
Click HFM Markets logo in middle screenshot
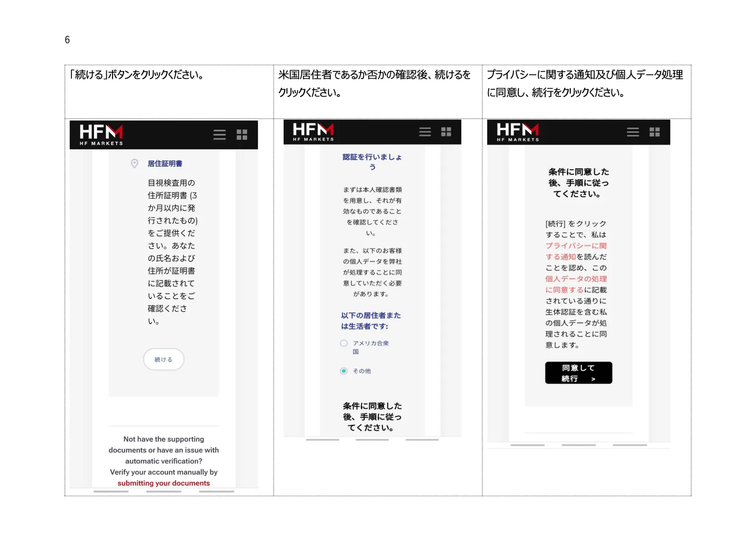(313, 132)
